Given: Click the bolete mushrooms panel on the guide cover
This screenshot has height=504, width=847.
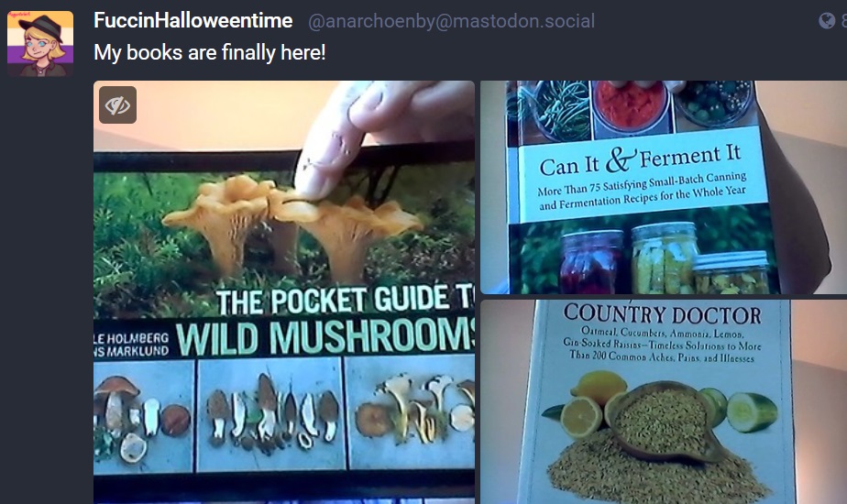Looking at the screenshot, I should [144, 416].
